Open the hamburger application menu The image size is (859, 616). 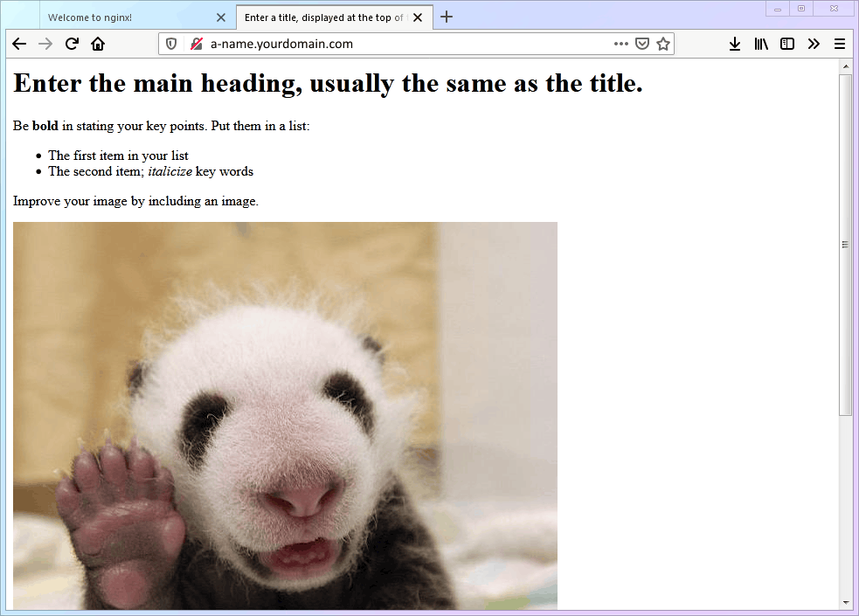pos(840,44)
